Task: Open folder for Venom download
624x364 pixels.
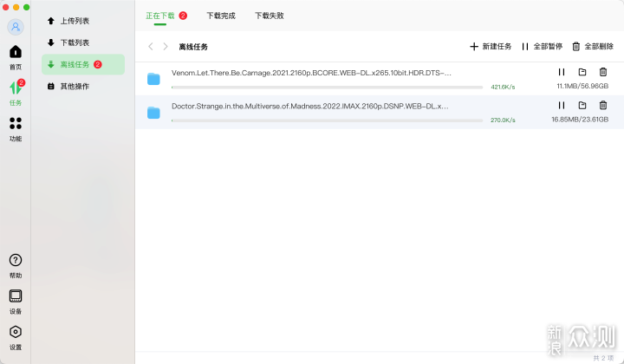Action: (582, 72)
